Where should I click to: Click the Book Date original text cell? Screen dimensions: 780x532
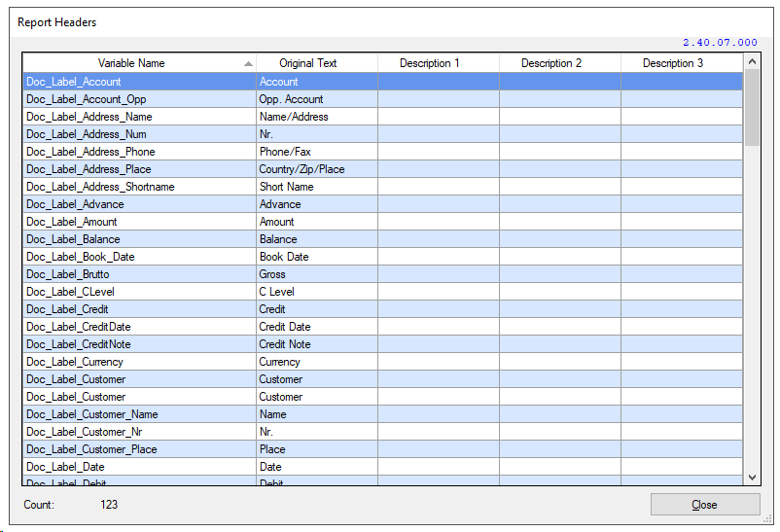tap(317, 257)
